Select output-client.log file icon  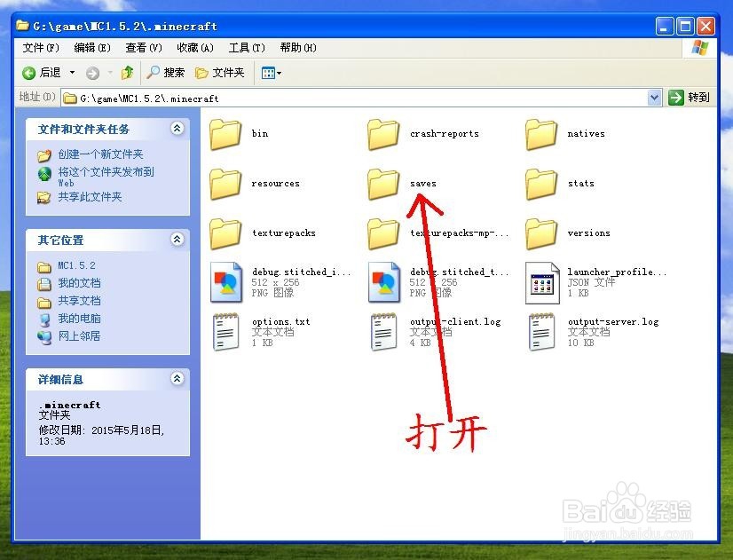[x=383, y=332]
